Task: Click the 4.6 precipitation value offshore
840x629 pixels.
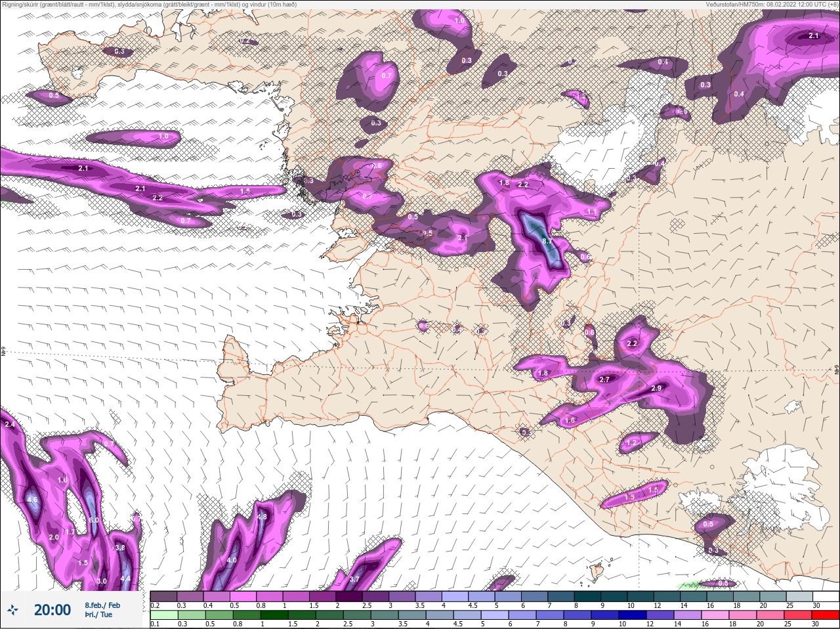Action: tap(31, 500)
